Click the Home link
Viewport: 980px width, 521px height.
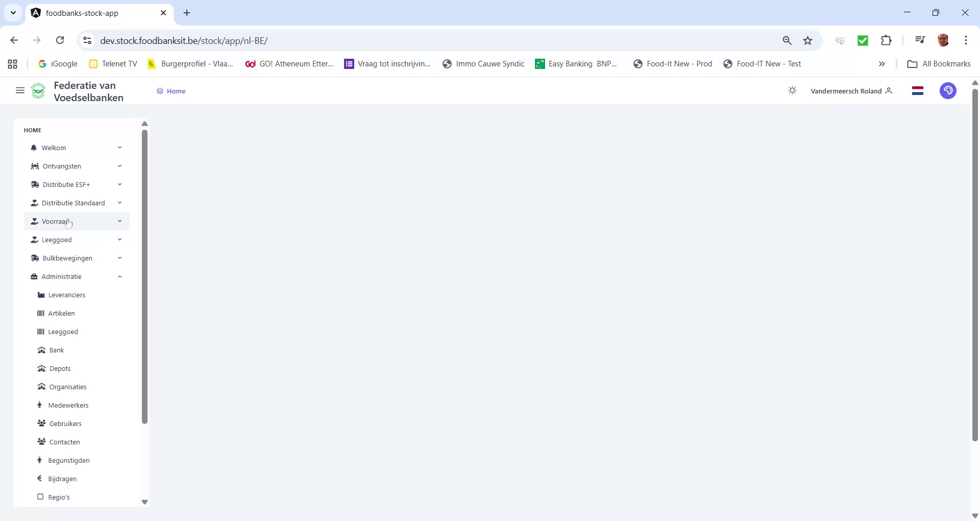pyautogui.click(x=176, y=90)
